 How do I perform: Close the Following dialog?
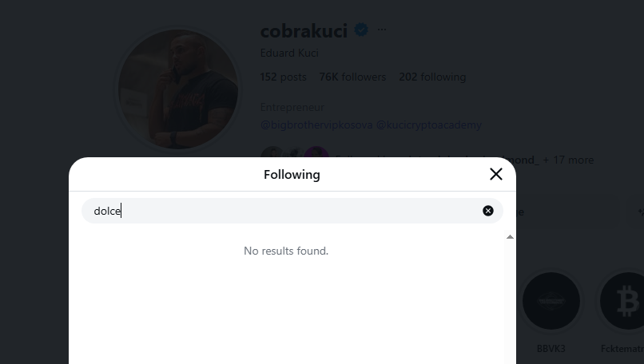(495, 174)
